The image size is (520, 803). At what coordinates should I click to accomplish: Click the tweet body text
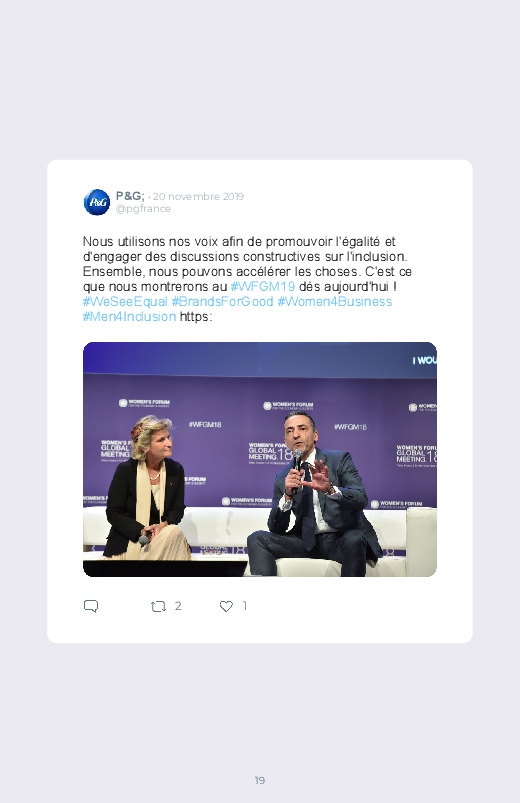point(247,279)
